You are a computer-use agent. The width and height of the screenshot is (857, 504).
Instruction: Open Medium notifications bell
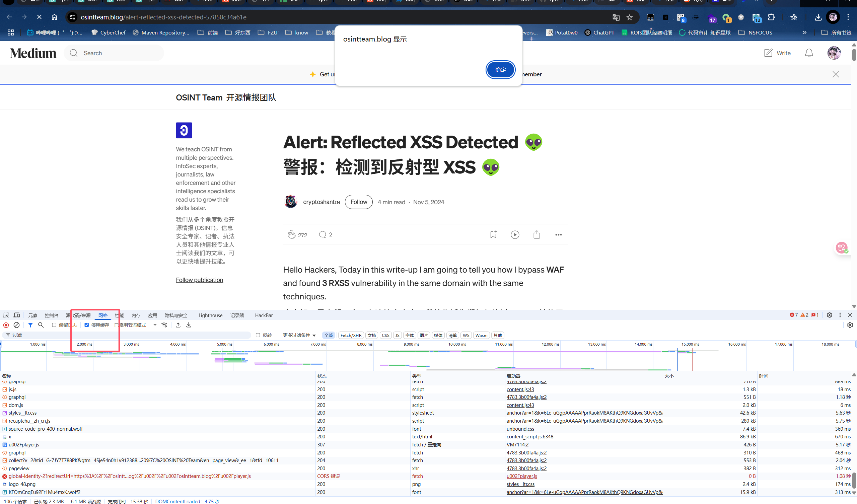(x=809, y=53)
